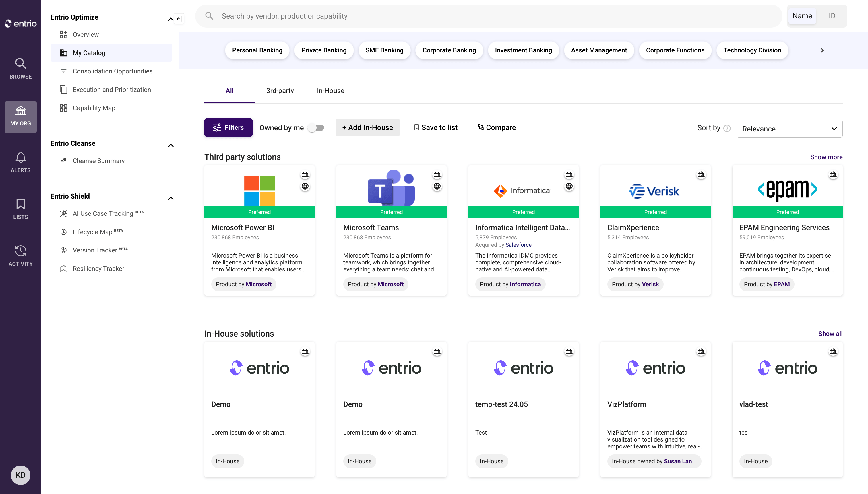Show more third party solutions
Viewport: 868px width, 494px height.
point(826,157)
